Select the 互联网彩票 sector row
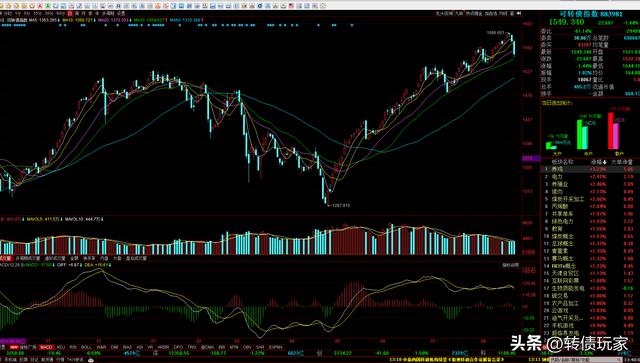This screenshot has width=640, height=363. coord(590,281)
